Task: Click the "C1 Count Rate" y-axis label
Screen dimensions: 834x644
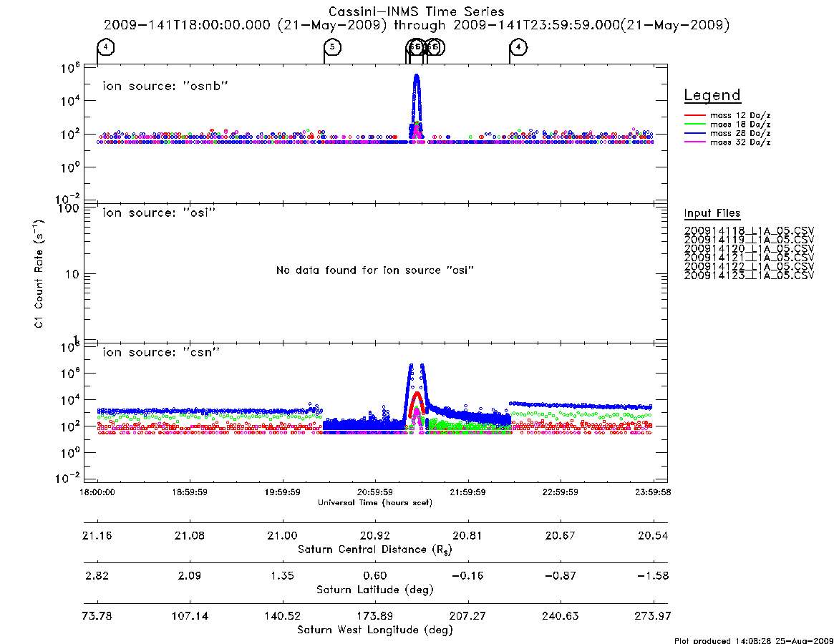Action: (x=39, y=274)
